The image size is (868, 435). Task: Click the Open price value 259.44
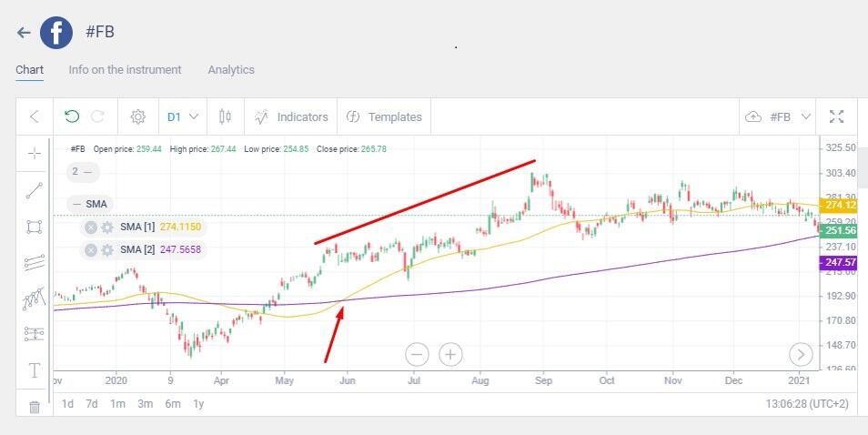pos(148,149)
